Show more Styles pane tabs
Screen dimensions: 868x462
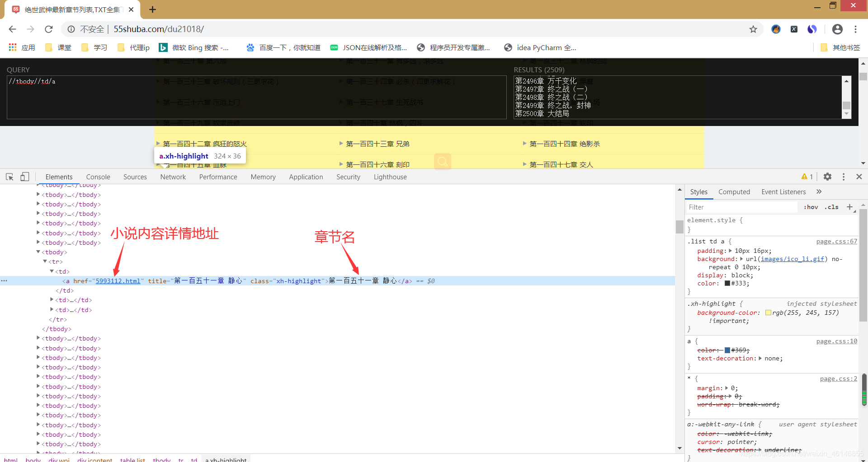(819, 191)
